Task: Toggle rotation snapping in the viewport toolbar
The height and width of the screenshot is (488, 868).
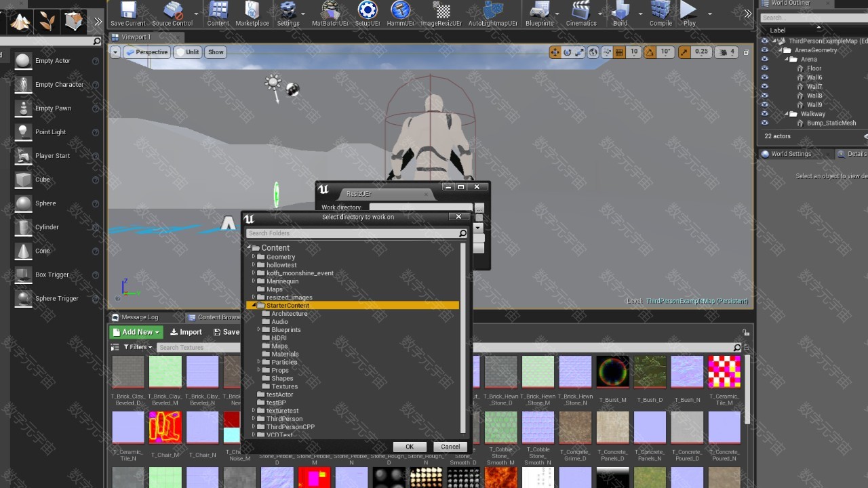Action: click(650, 52)
